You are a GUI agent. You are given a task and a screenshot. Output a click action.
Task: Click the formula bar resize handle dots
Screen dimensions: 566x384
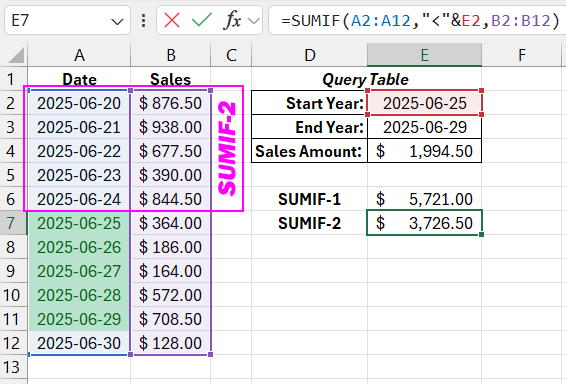pyautogui.click(x=143, y=21)
